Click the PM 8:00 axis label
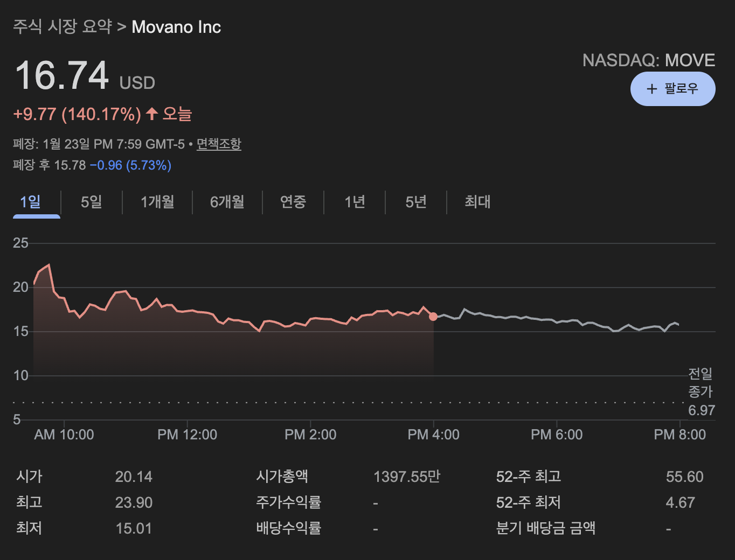This screenshot has width=735, height=560. [x=680, y=435]
